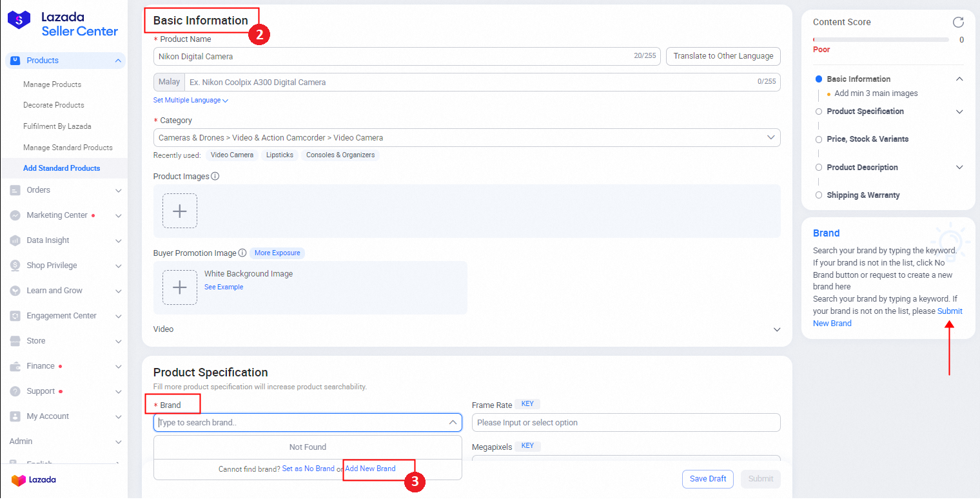Click the Content Score progress bar

(x=881, y=40)
